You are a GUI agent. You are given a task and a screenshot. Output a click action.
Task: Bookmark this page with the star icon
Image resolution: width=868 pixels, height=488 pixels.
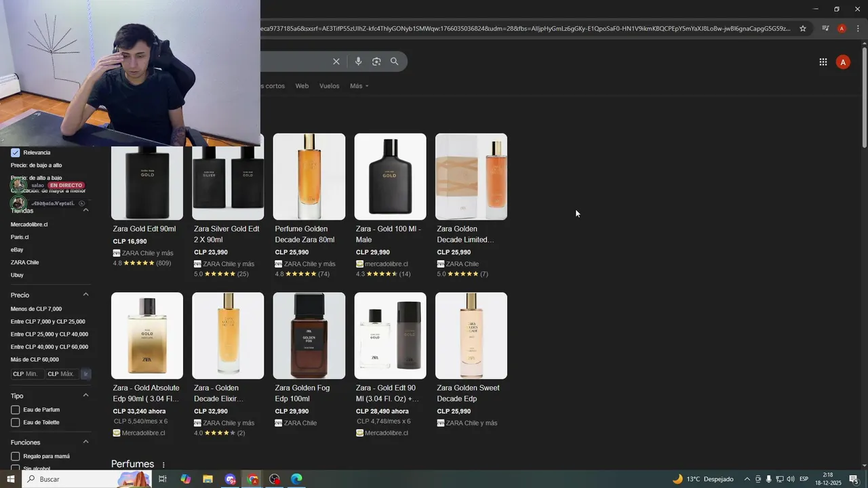click(x=803, y=28)
